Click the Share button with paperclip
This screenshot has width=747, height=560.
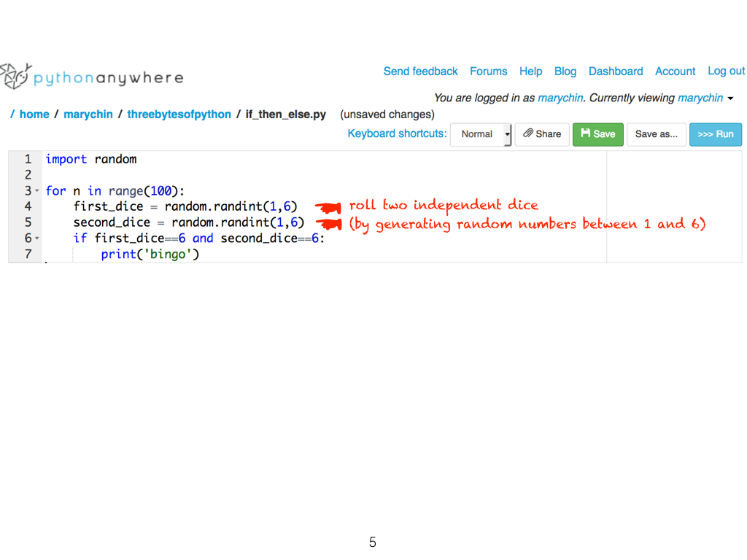click(542, 134)
